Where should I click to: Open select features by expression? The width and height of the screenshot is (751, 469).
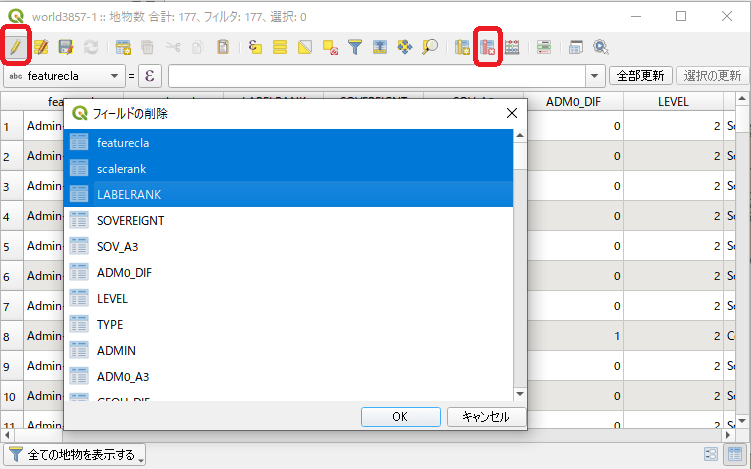tap(255, 47)
